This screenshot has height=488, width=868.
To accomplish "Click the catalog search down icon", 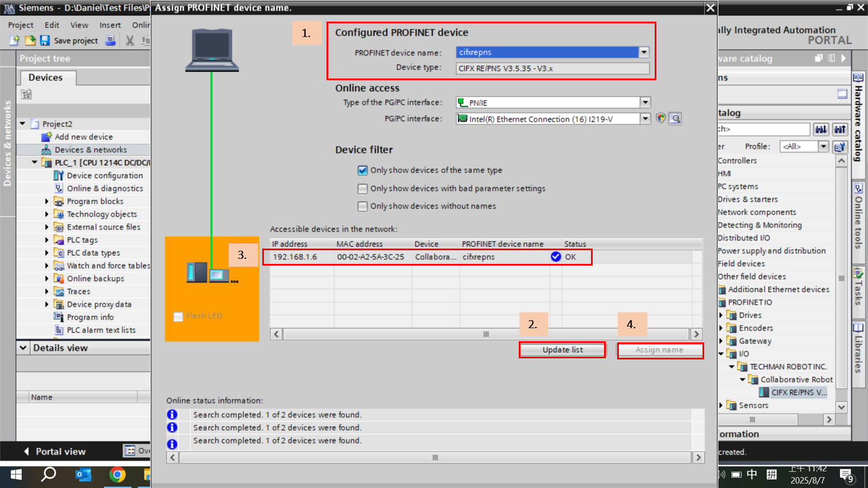I will (x=821, y=129).
